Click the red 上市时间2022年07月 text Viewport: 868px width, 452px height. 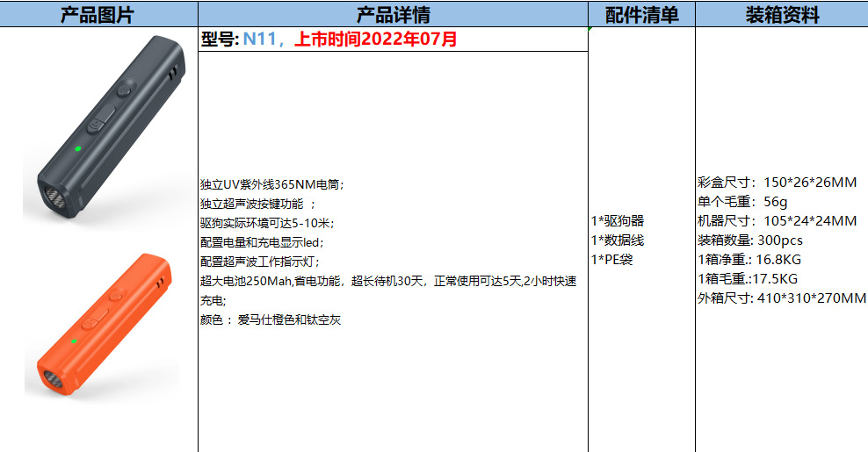[375, 39]
